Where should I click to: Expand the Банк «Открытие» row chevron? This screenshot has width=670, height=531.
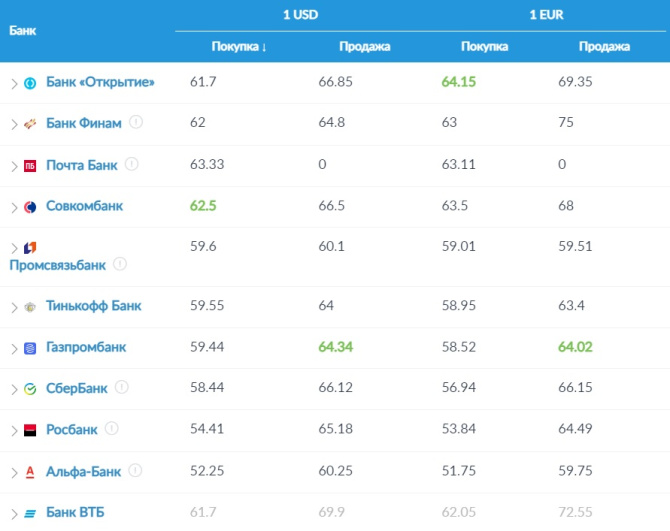(14, 83)
